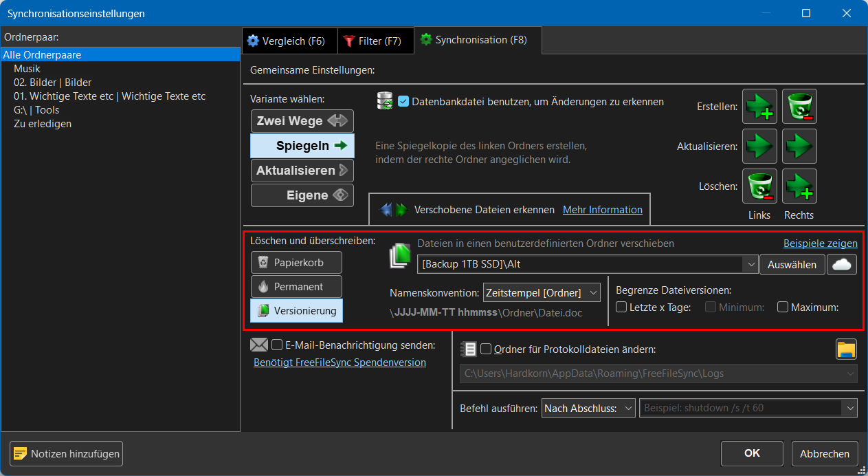Viewport: 868px width, 476px height.
Task: Switch to the Vergleich (F6) tab
Action: pyautogui.click(x=289, y=41)
